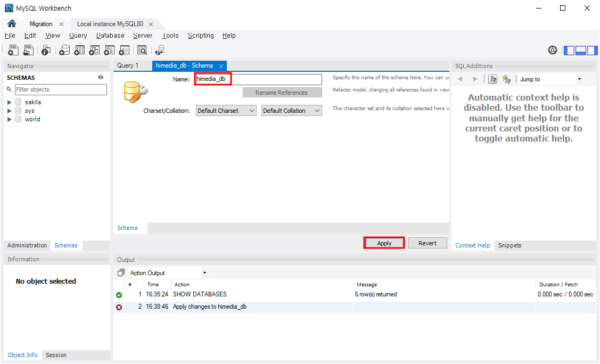Switch to the Administration tab
Screen dimensions: 600x364
(27, 245)
